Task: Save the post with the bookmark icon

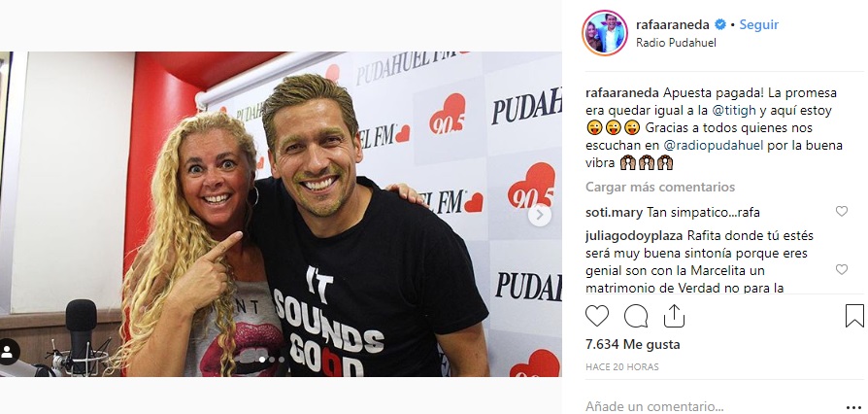Action: point(854,316)
